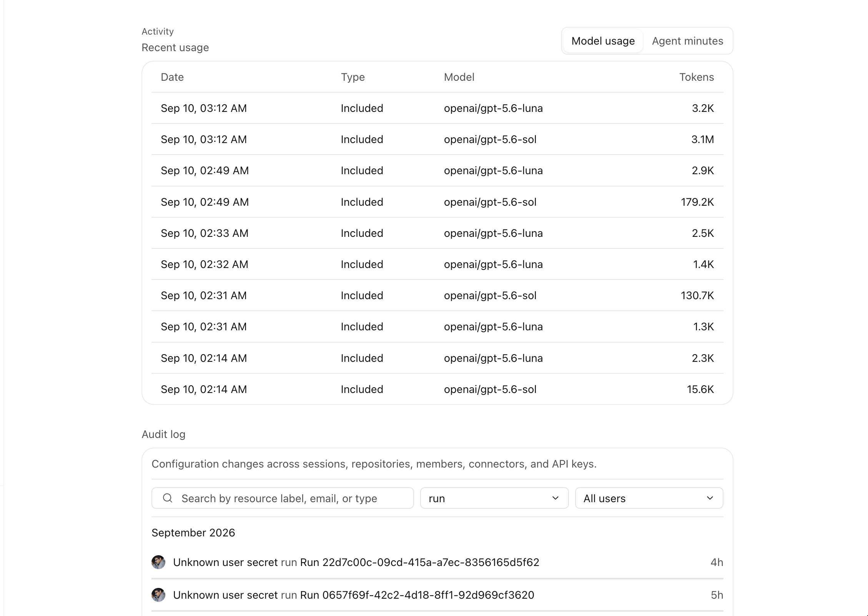Click 'Included' type in the 15.6K row
Image resolution: width=868 pixels, height=616 pixels.
tap(362, 389)
